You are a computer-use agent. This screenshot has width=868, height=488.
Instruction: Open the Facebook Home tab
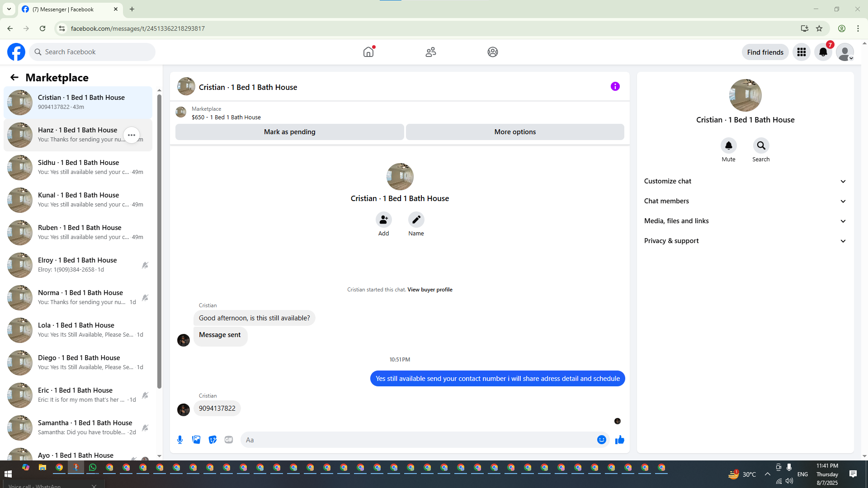[368, 52]
